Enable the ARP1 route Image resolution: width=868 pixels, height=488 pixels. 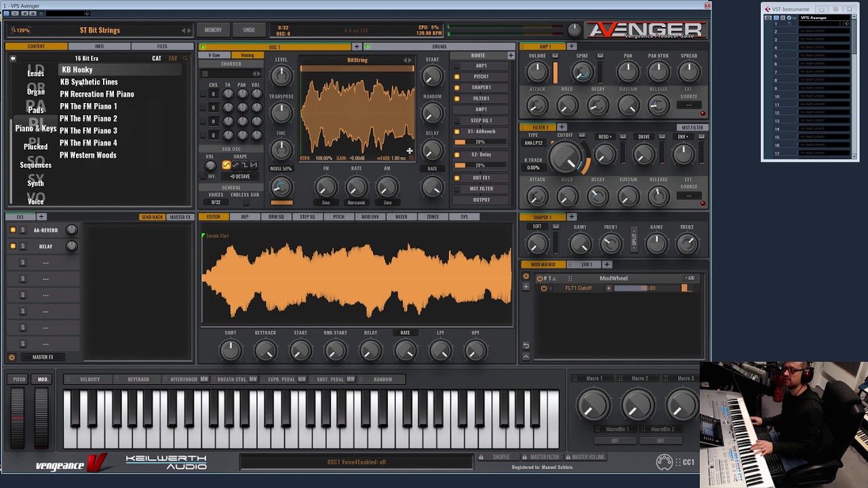coord(456,66)
